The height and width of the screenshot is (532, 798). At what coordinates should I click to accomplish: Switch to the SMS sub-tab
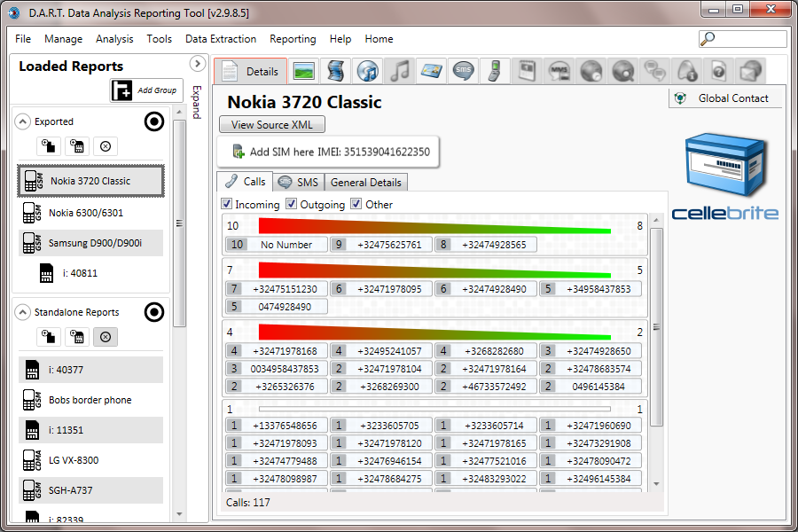click(x=298, y=182)
